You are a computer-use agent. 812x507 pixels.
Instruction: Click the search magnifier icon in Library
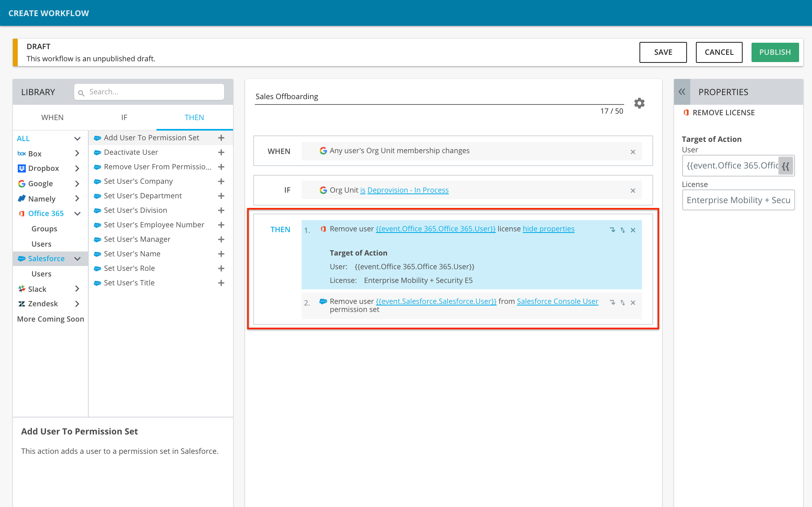[81, 93]
